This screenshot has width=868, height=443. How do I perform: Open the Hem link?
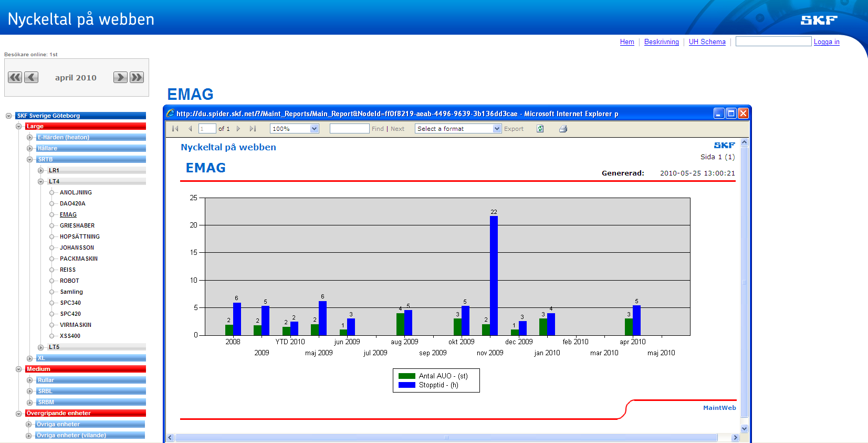pyautogui.click(x=627, y=42)
